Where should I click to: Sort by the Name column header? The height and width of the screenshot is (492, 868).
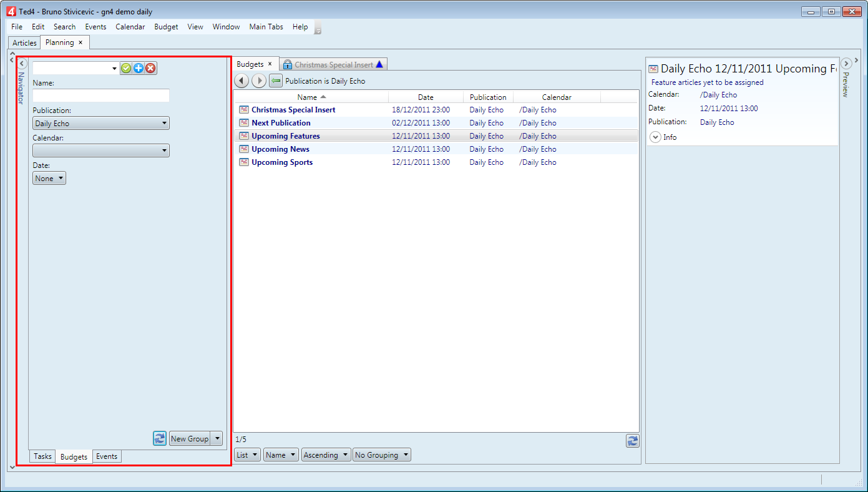(311, 97)
